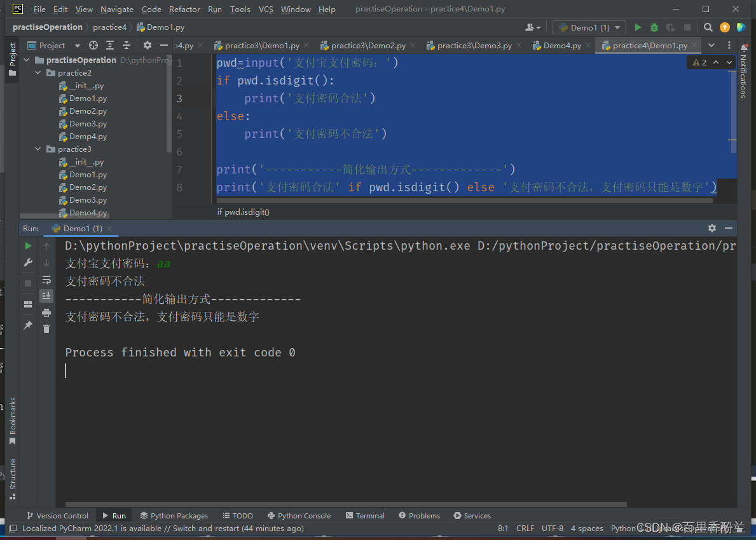Open the Run panel wrench settings icon
Viewport: 756px width, 540px height.
(x=28, y=262)
